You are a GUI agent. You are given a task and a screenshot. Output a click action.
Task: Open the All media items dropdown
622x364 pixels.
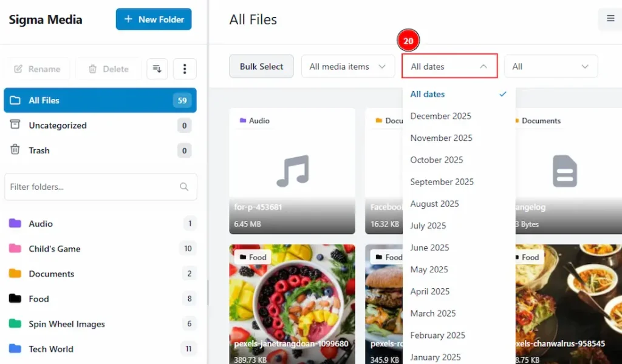347,66
